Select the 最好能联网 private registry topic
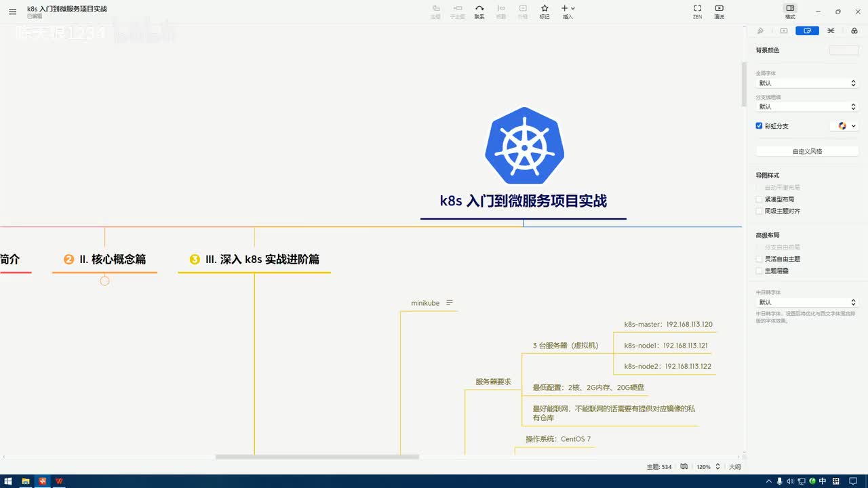The image size is (868, 488). 614,413
